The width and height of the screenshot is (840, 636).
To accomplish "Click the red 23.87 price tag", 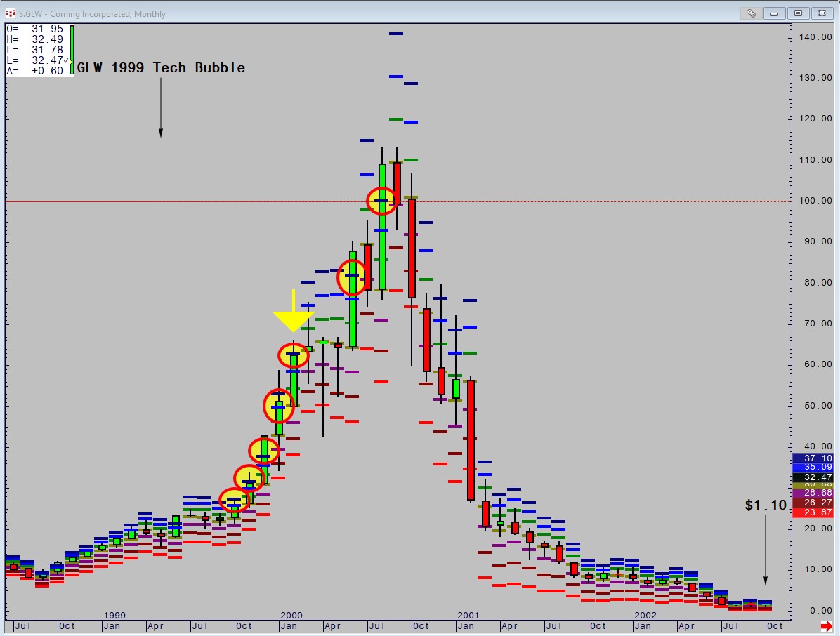I will tap(813, 512).
